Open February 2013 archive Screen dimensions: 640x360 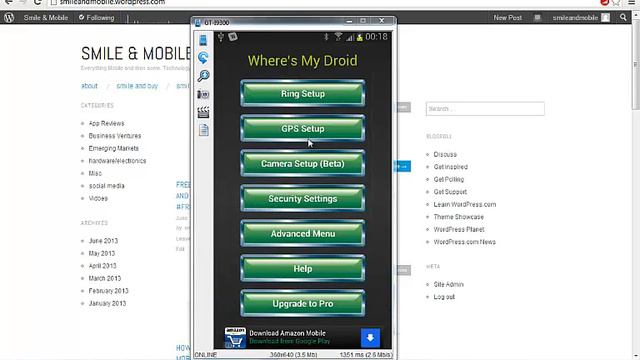click(x=108, y=291)
